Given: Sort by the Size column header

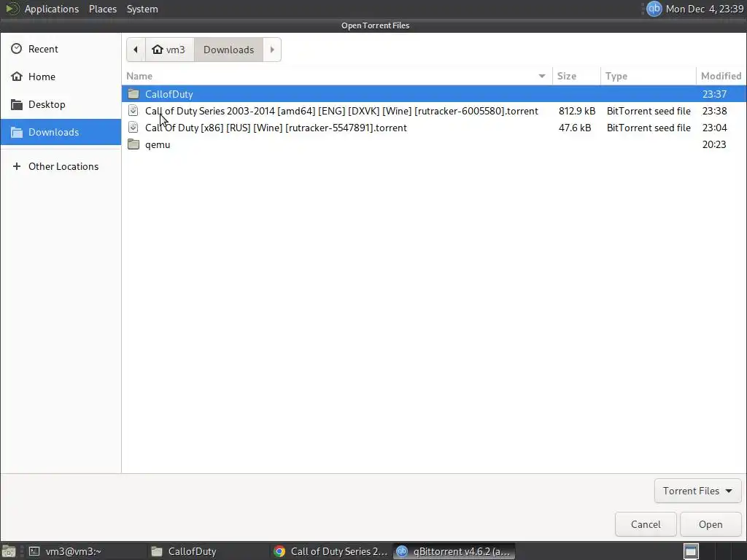Looking at the screenshot, I should tap(576, 76).
